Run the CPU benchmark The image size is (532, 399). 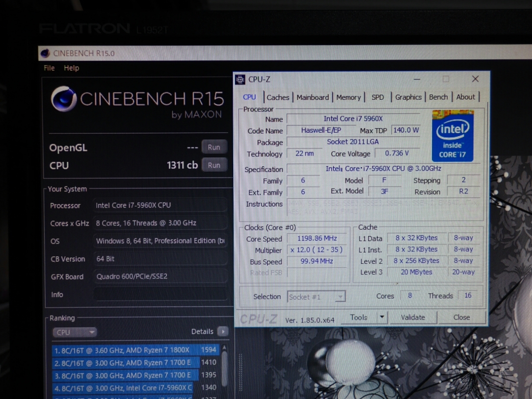click(214, 165)
